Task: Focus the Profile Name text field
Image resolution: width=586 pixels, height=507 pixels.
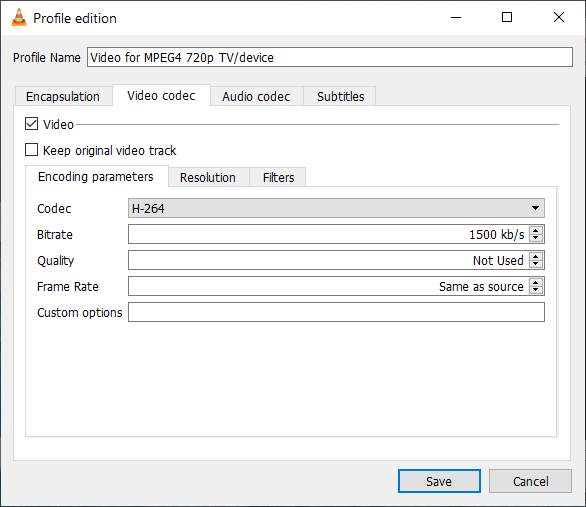Action: click(330, 57)
